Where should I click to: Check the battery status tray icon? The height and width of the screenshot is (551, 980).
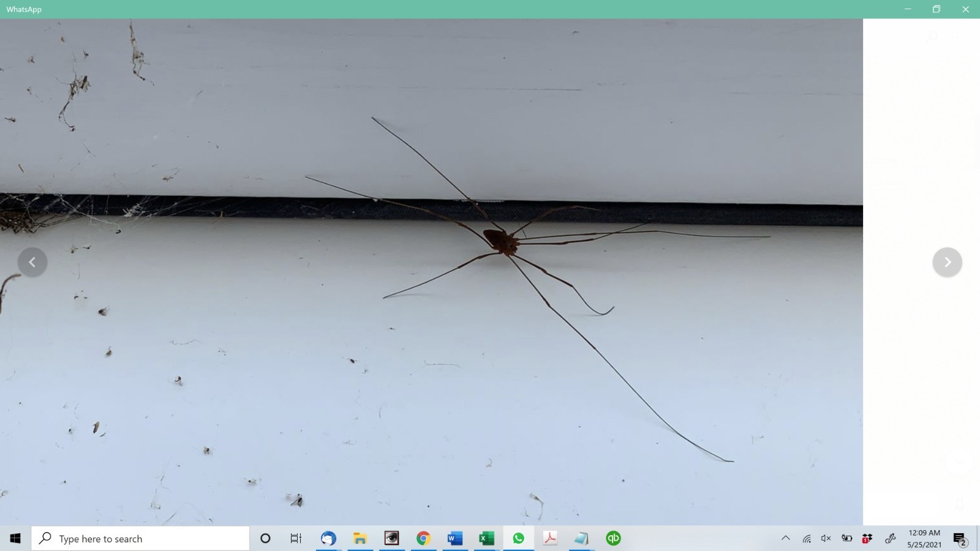pyautogui.click(x=846, y=538)
